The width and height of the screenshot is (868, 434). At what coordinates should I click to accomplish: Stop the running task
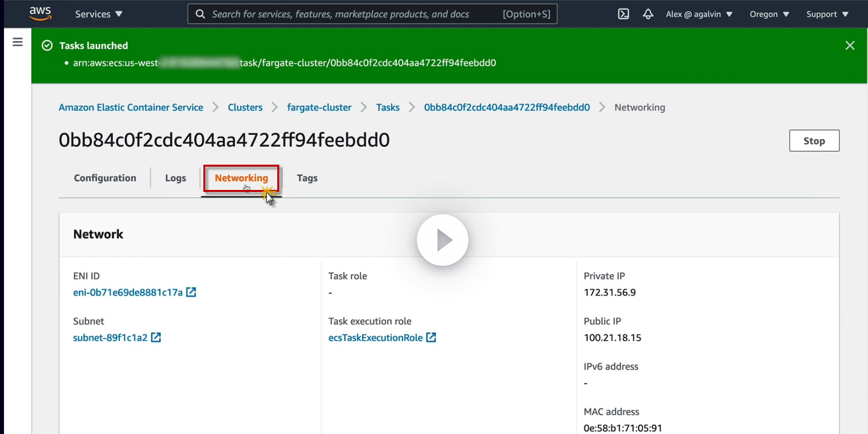coord(814,141)
